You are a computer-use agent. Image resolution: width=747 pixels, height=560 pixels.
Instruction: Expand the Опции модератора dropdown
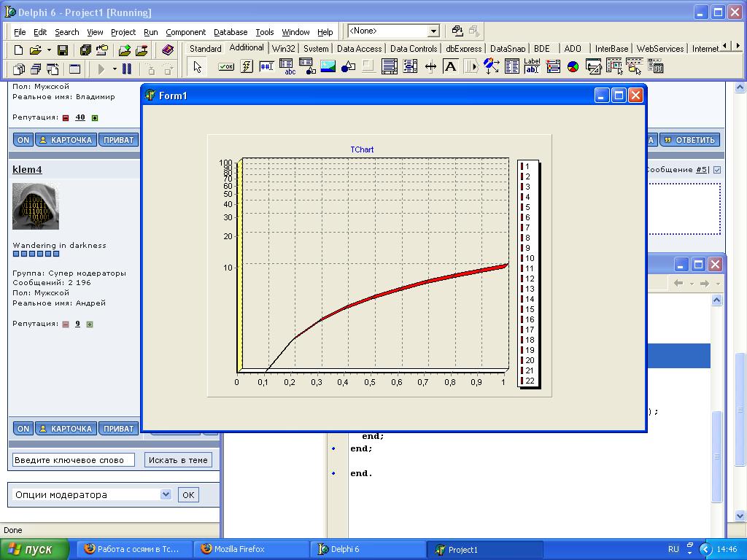pos(166,494)
